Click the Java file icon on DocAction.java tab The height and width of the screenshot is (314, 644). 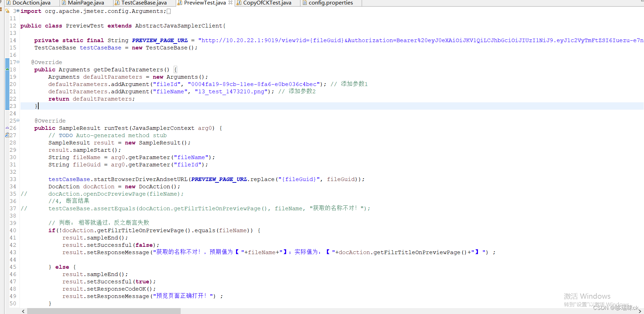pyautogui.click(x=8, y=3)
